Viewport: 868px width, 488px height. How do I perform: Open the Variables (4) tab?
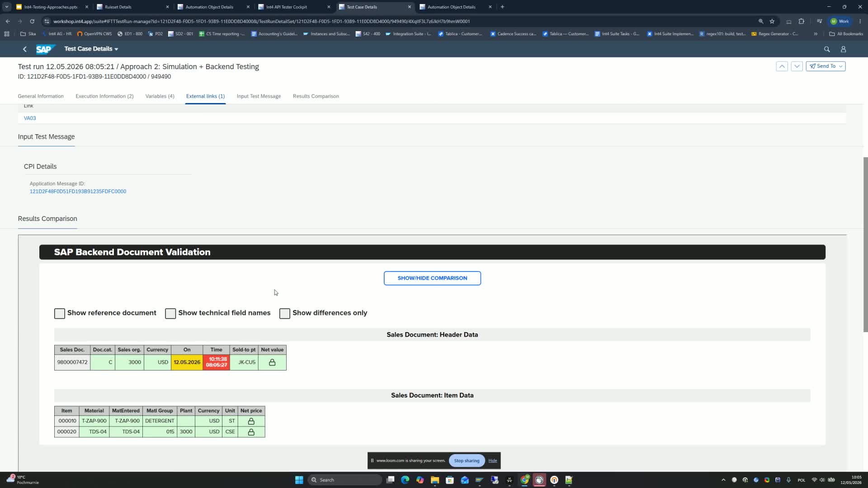(160, 96)
